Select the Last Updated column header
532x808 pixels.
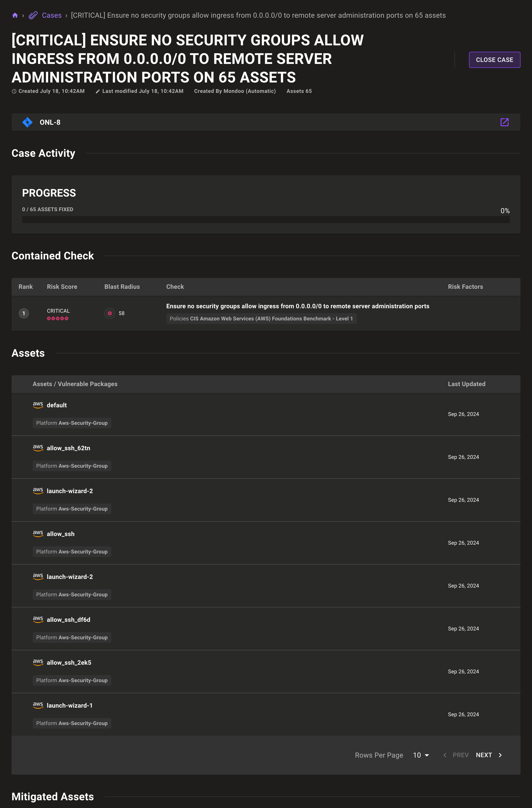coord(467,384)
